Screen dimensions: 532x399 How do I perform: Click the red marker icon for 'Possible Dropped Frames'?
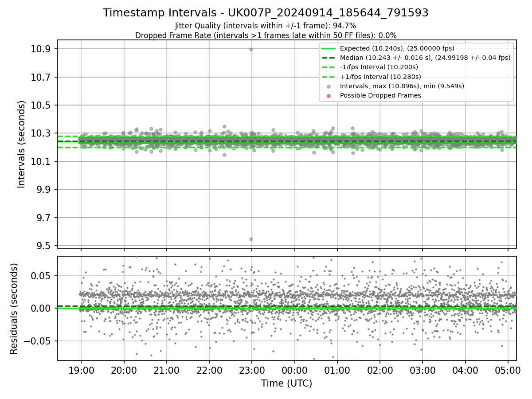[328, 95]
